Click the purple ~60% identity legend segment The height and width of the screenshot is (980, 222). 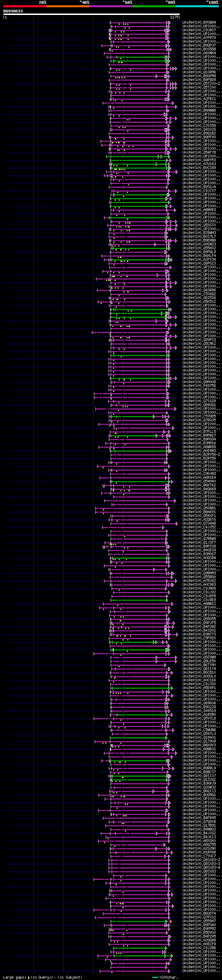111,6
